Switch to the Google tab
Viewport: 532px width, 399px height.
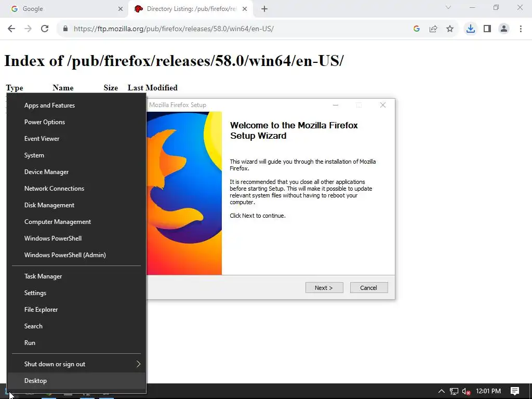pos(64,9)
